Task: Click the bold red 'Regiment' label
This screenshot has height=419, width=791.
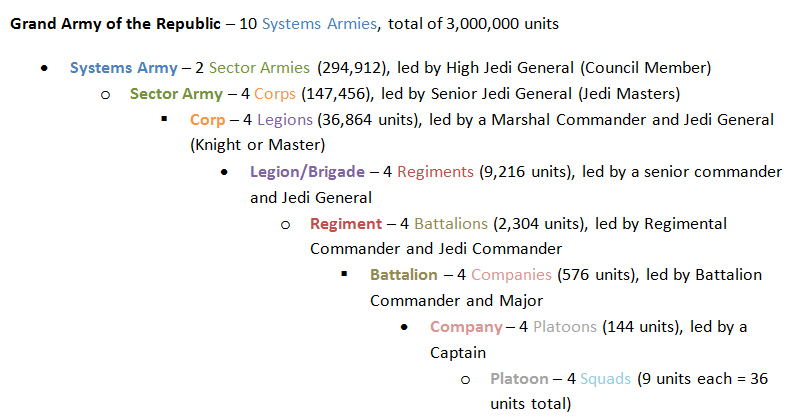Action: coord(346,224)
